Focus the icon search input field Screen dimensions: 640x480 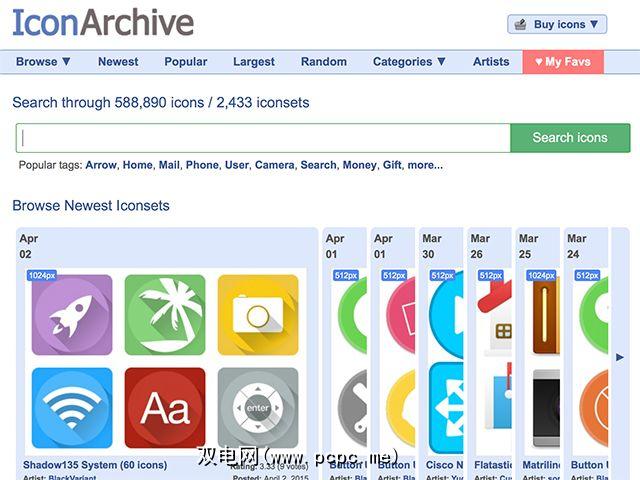pos(263,138)
